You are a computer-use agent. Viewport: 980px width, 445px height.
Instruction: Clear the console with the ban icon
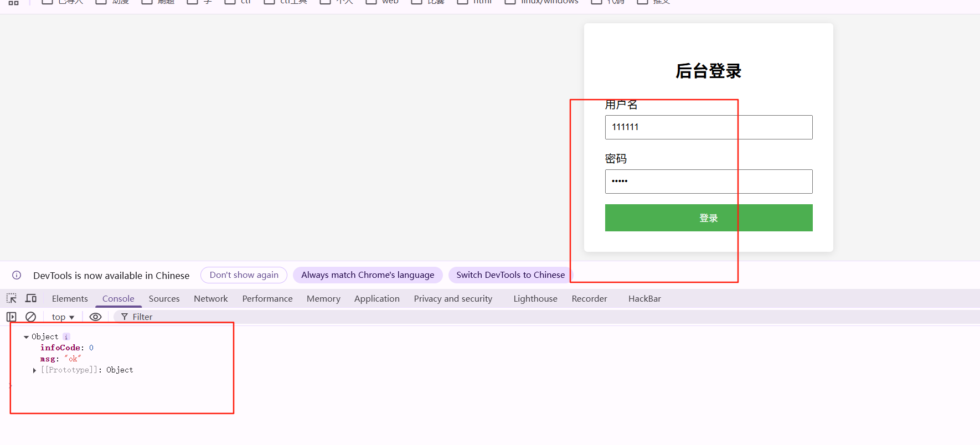[x=31, y=317]
